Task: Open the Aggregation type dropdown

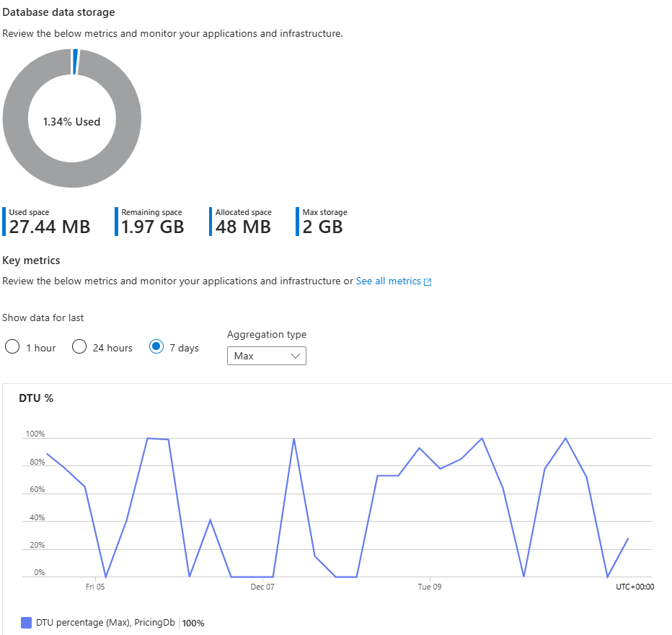Action: click(x=266, y=356)
